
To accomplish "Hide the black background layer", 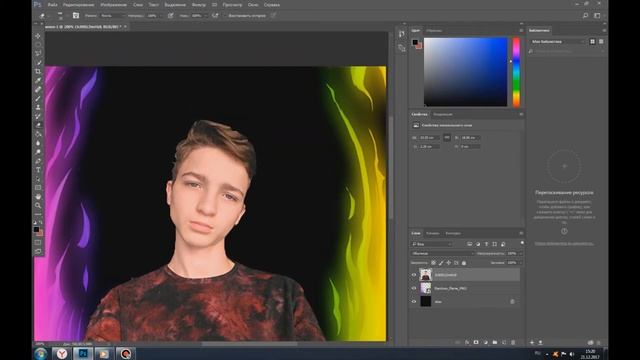I will pyautogui.click(x=414, y=302).
